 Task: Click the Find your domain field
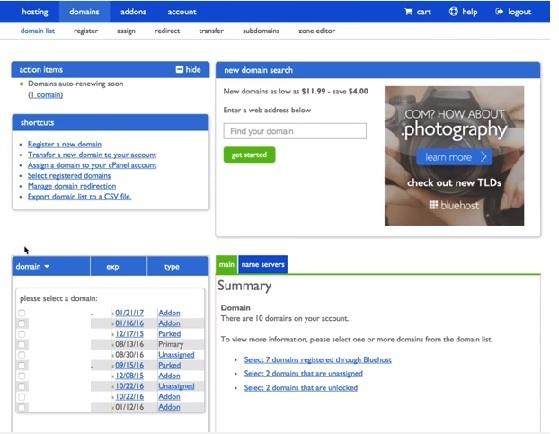pos(295,131)
